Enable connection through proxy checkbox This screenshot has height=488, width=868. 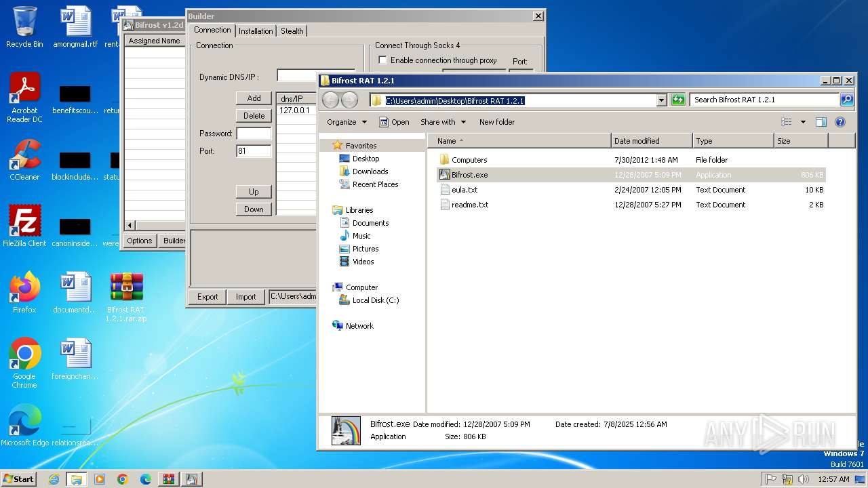[382, 60]
